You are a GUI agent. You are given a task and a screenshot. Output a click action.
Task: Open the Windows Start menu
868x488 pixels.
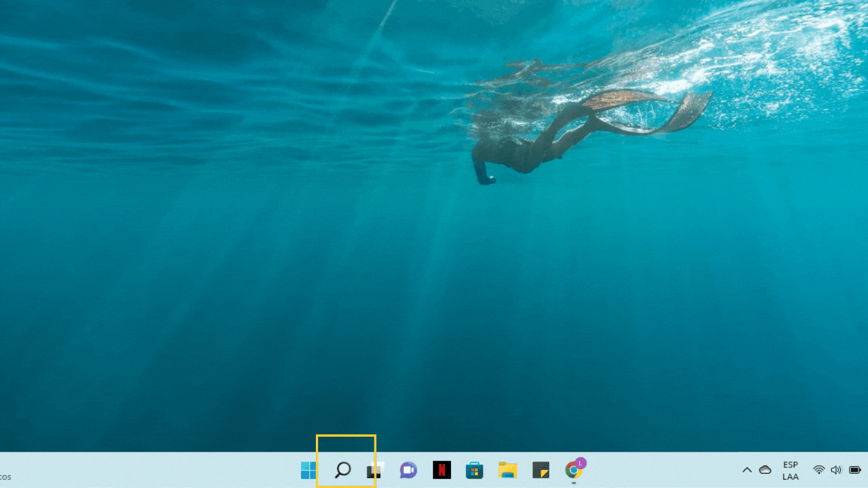click(309, 470)
